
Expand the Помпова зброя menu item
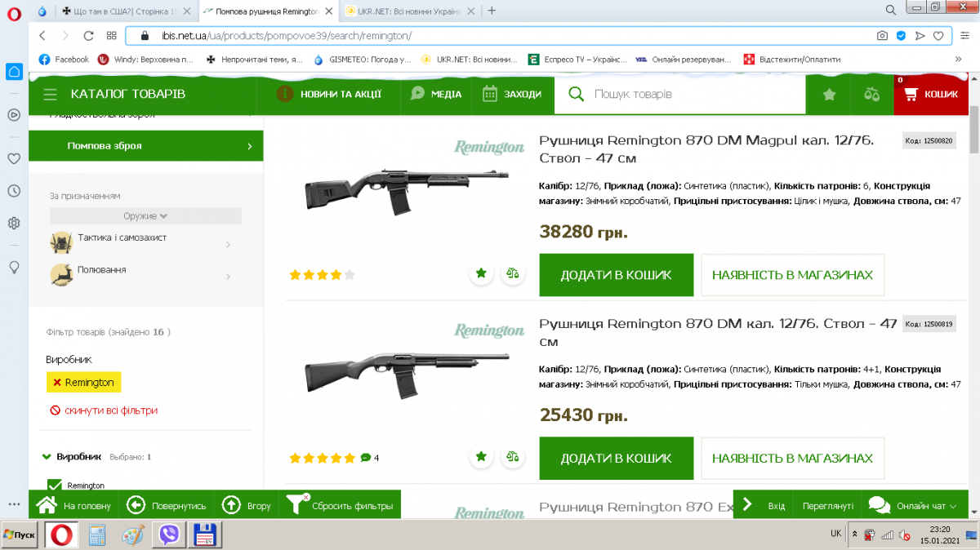pos(250,146)
